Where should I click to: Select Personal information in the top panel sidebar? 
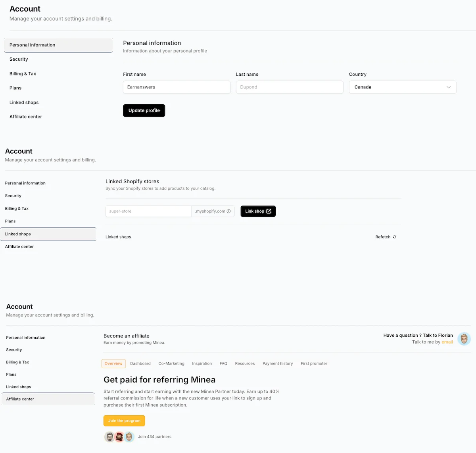pyautogui.click(x=58, y=45)
